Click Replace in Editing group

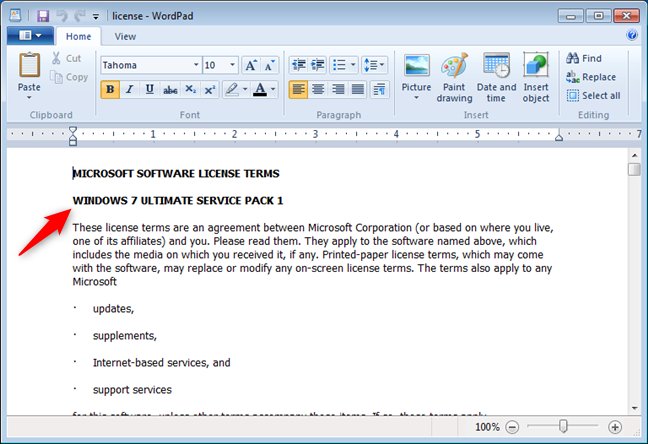click(591, 77)
